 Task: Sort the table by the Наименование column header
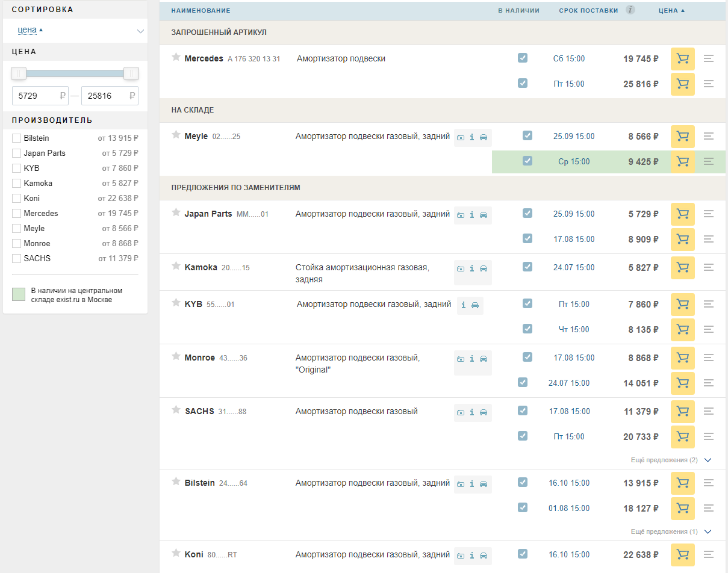[x=201, y=11]
